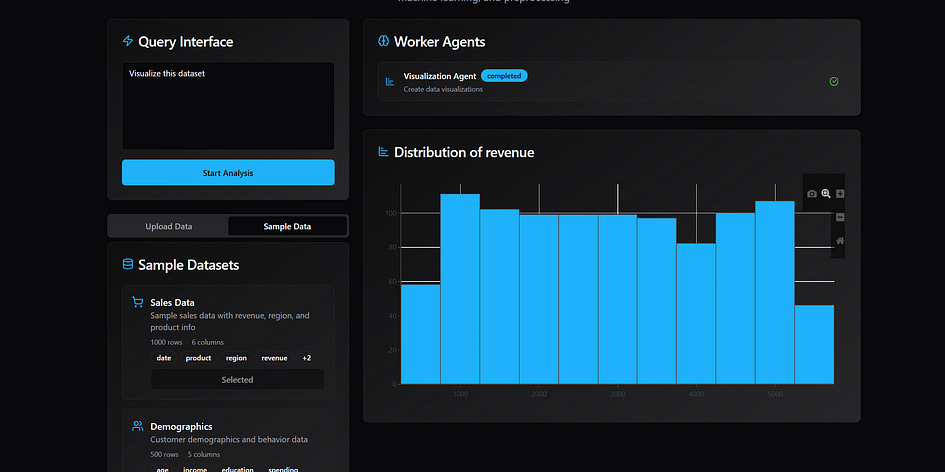The height and width of the screenshot is (472, 945).
Task: Click the 'date' column tag
Action: coord(164,358)
